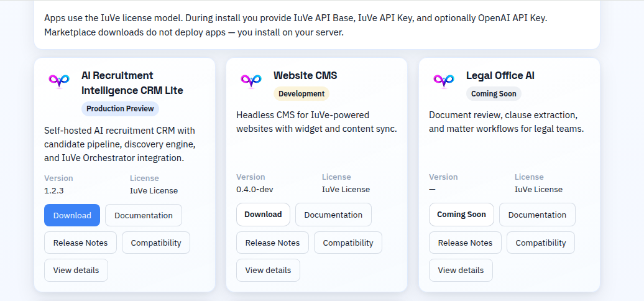Open Release Notes for Website CMS

(x=273, y=243)
